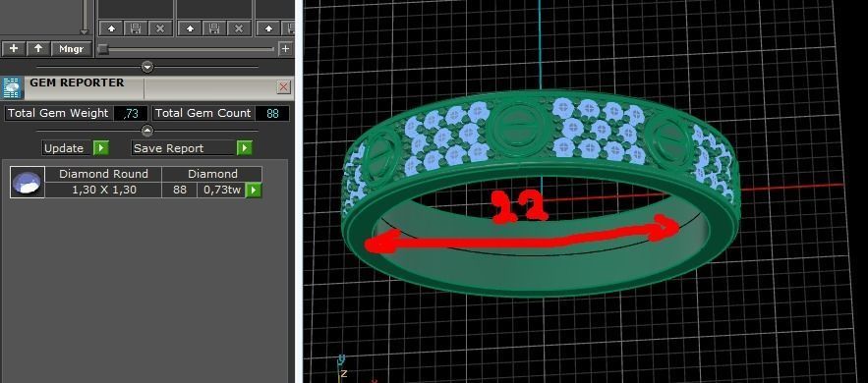The width and height of the screenshot is (868, 383).
Task: Click the delete X in second slot
Action: tap(239, 28)
